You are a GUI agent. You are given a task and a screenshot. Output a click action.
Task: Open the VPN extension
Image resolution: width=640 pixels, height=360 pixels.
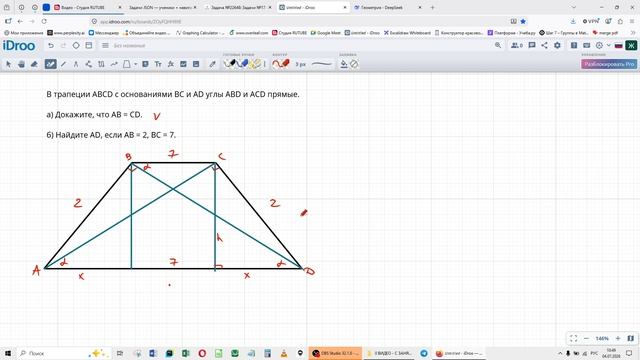[591, 21]
